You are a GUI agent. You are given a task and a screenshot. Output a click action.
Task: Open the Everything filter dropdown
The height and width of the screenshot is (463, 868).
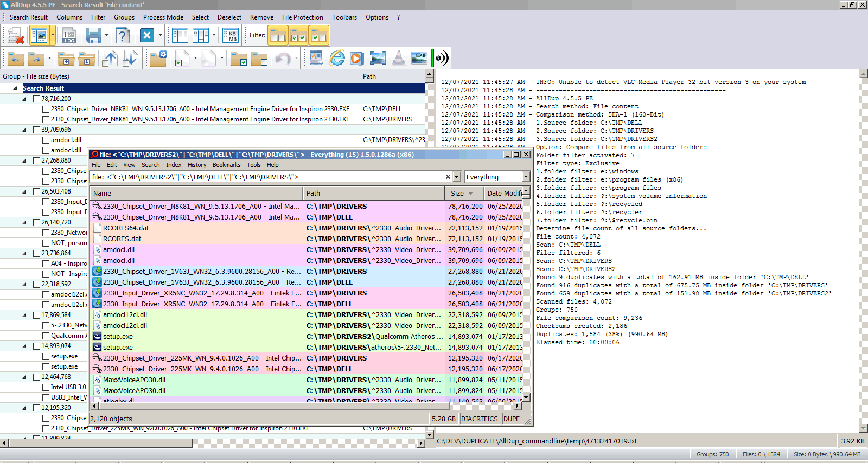526,177
